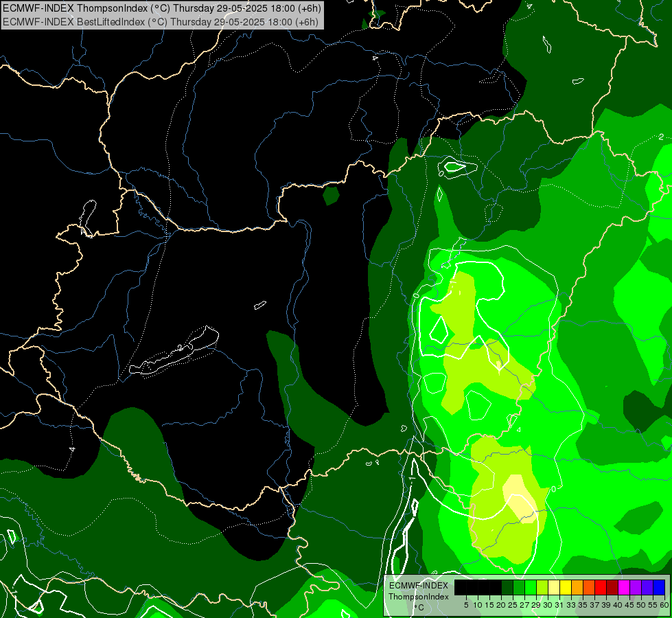Select the dark green 20–25 legend swatch
Image resolution: width=672 pixels, height=618 pixels.
pyautogui.click(x=507, y=587)
